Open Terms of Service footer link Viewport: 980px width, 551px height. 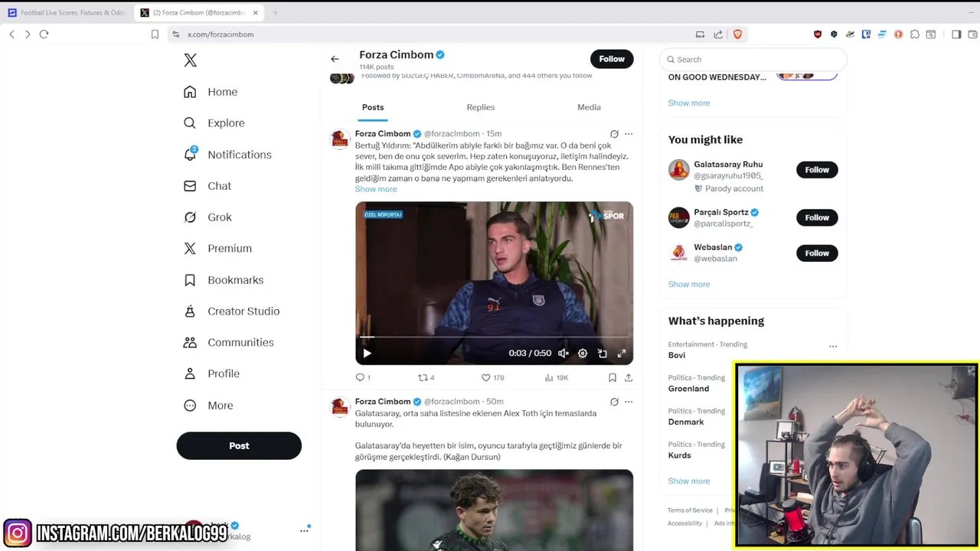tap(690, 510)
